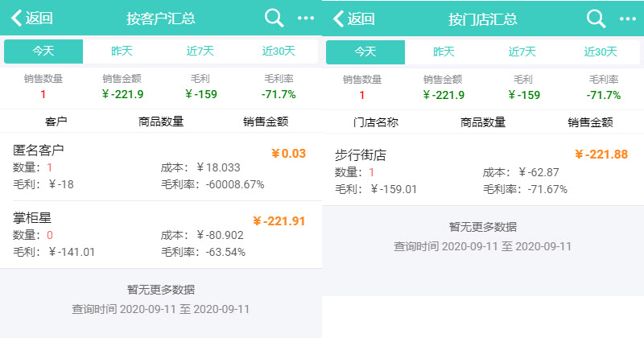Sort by 销售金额 in customer summary

(266, 122)
